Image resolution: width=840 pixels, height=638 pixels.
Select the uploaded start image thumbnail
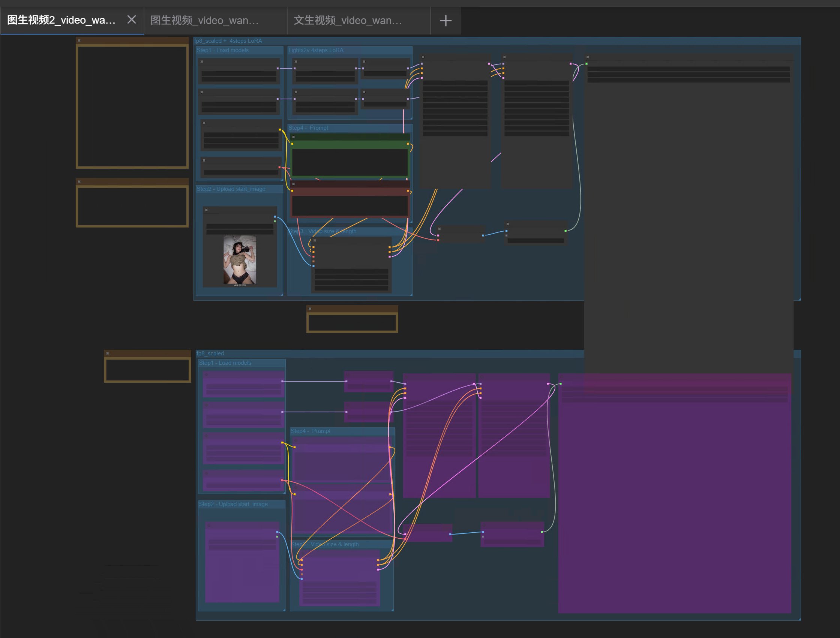click(x=240, y=260)
